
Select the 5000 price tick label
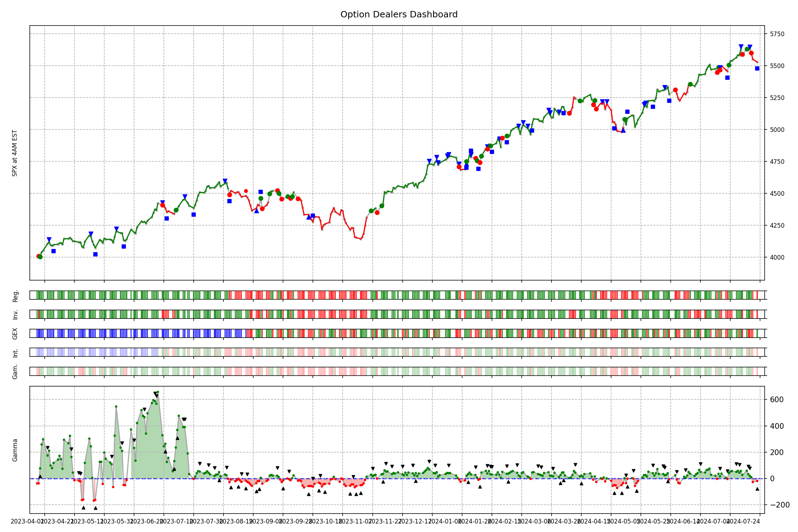click(x=777, y=129)
